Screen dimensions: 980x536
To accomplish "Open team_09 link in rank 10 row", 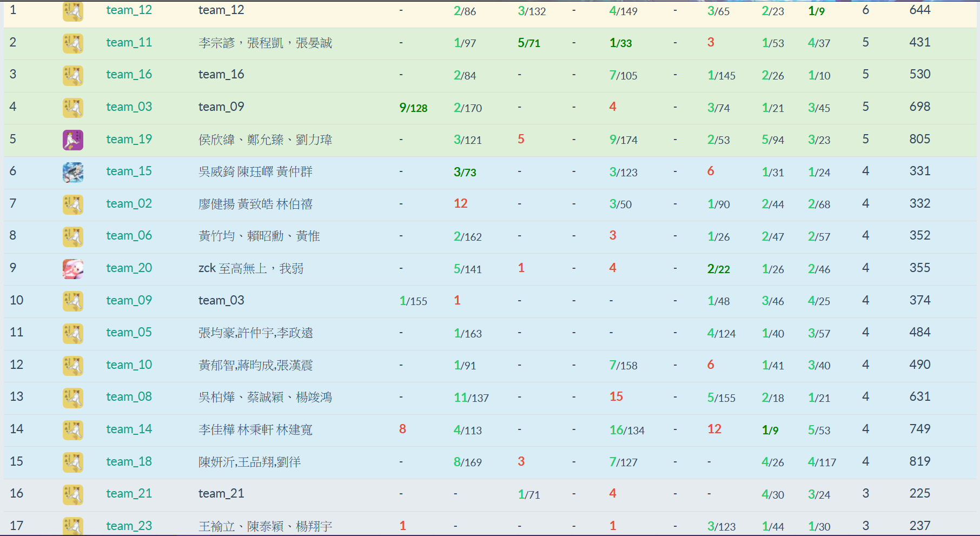I will coord(129,301).
